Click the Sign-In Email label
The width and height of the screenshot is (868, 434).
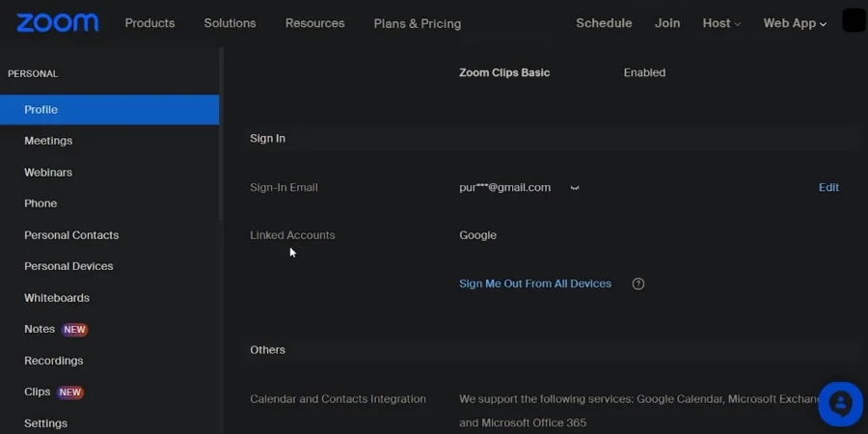point(284,188)
